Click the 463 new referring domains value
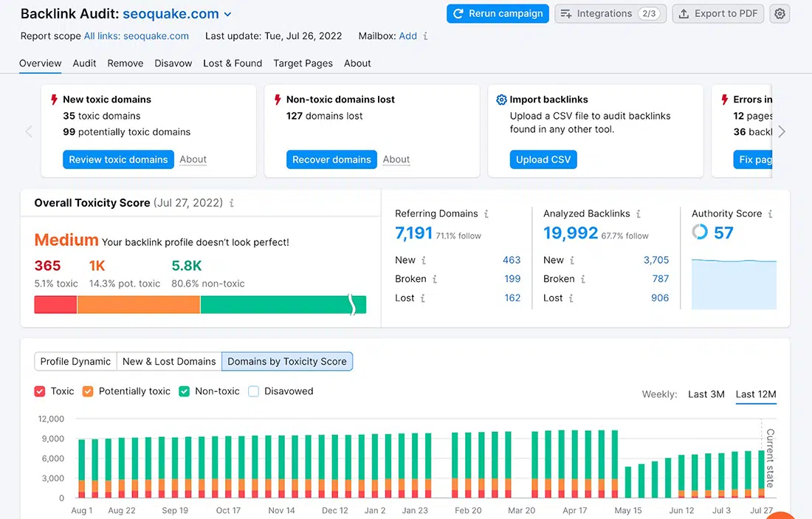 tap(512, 261)
